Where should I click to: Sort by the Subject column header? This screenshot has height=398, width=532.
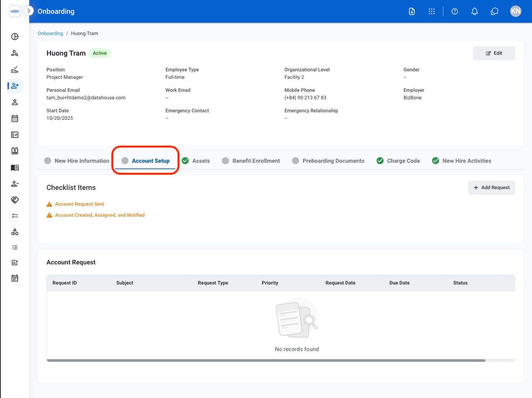point(125,283)
